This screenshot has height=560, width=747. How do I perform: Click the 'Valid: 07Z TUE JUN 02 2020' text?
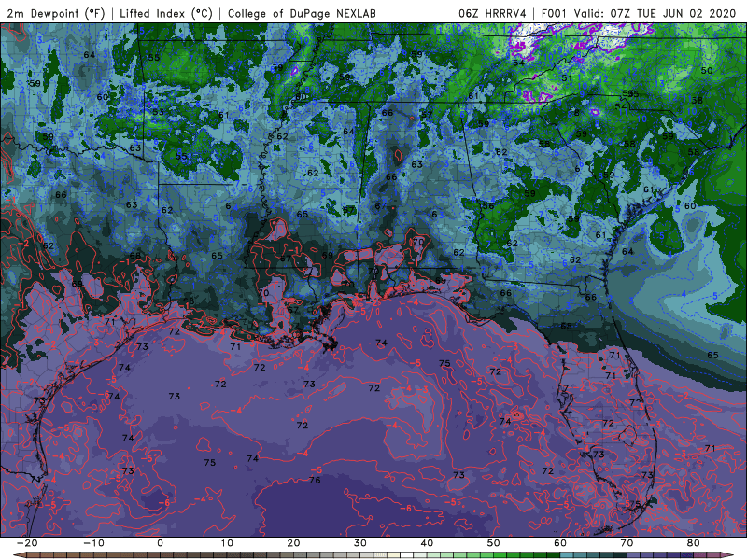[x=655, y=13]
